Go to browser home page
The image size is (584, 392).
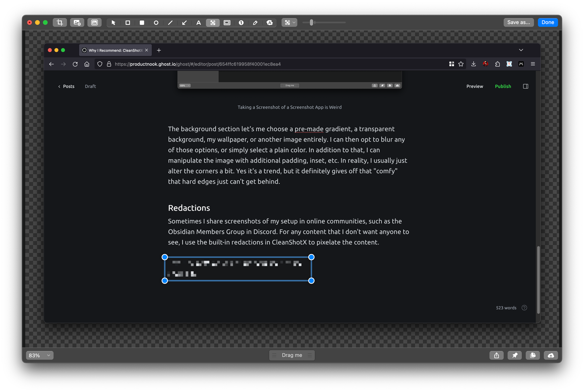click(x=87, y=64)
